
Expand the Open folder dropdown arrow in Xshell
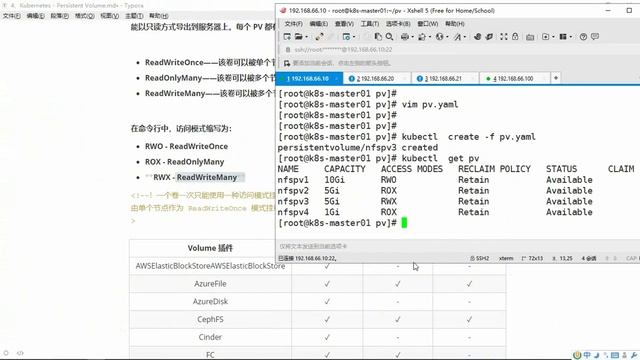click(306, 37)
